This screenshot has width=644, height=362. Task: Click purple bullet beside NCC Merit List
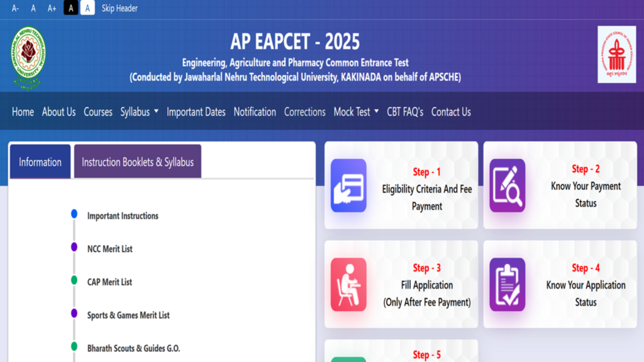pos(74,247)
